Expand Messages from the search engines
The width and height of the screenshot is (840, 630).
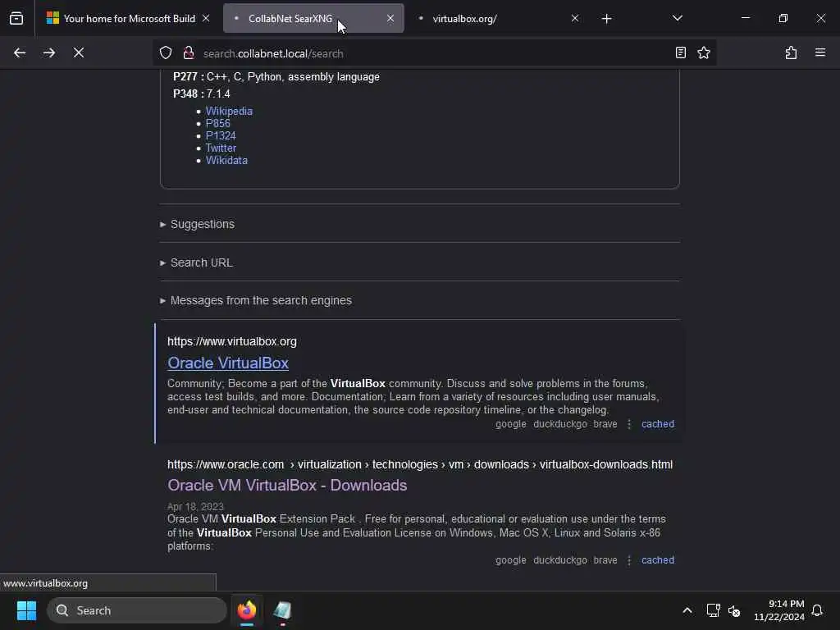pos(256,300)
